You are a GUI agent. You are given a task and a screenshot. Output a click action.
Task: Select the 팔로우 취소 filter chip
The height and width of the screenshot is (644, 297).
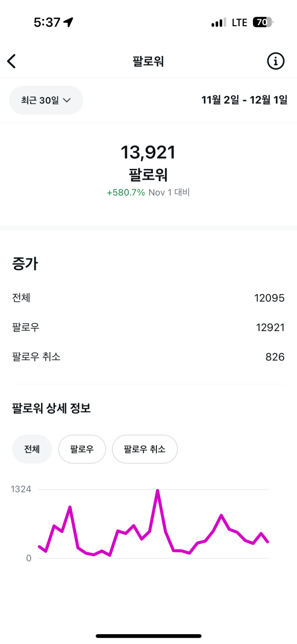click(145, 449)
